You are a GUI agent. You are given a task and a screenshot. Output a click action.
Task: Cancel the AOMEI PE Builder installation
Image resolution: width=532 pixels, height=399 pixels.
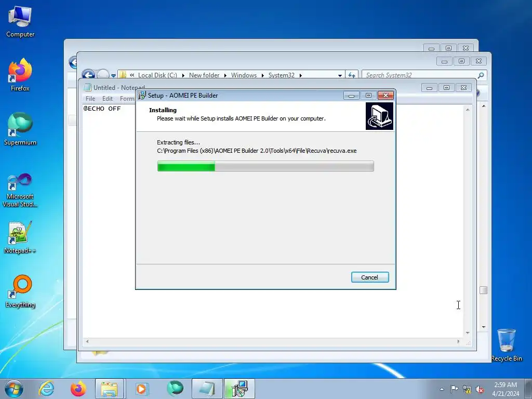tap(370, 277)
